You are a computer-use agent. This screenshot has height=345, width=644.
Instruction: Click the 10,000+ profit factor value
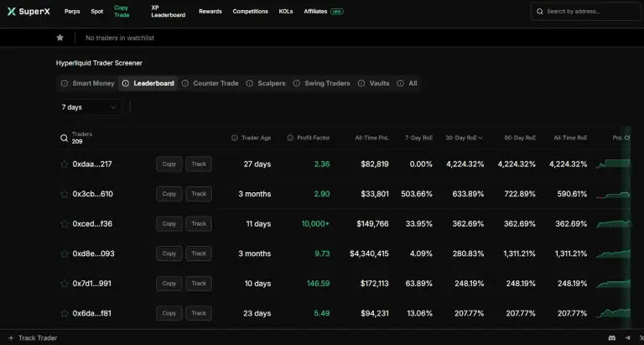coord(315,224)
